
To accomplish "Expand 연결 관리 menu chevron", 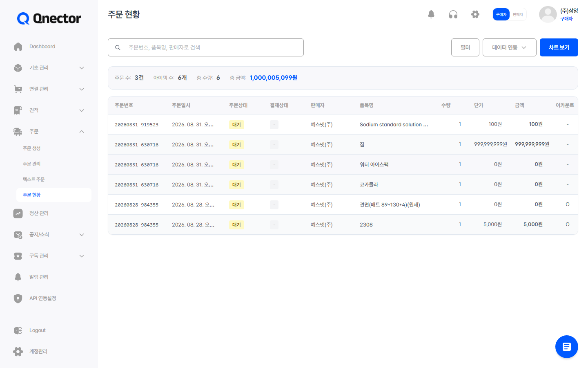I will point(82,89).
